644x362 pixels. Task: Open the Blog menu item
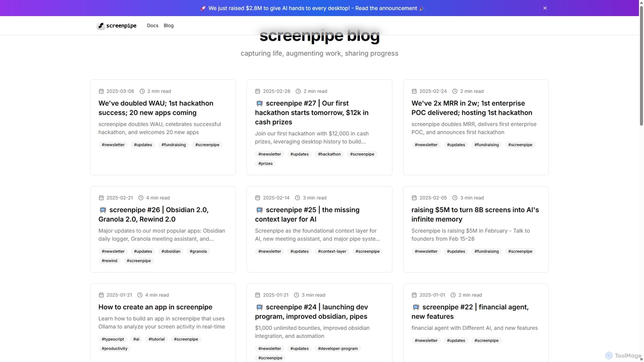pyautogui.click(x=169, y=26)
